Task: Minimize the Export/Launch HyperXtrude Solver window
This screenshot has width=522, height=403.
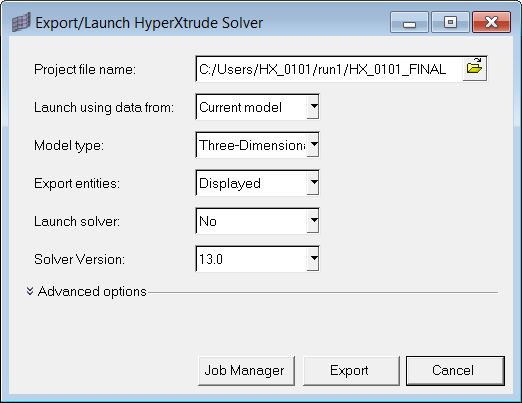Action: pos(409,22)
